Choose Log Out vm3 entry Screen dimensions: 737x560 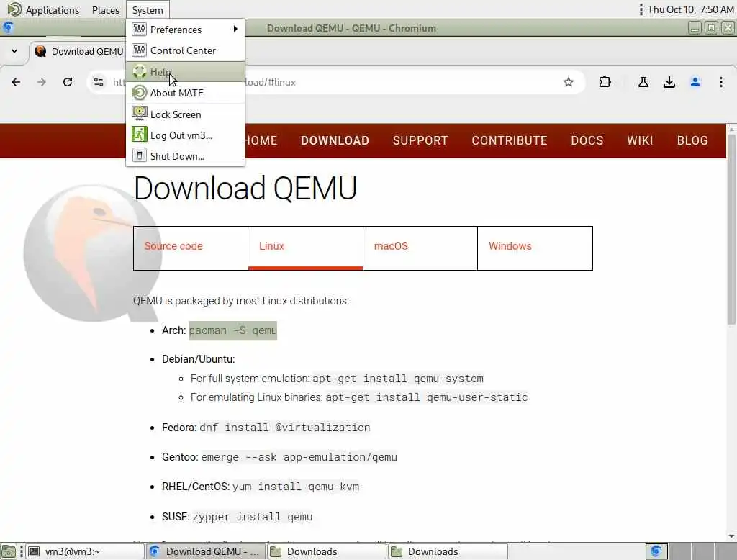[x=185, y=135]
